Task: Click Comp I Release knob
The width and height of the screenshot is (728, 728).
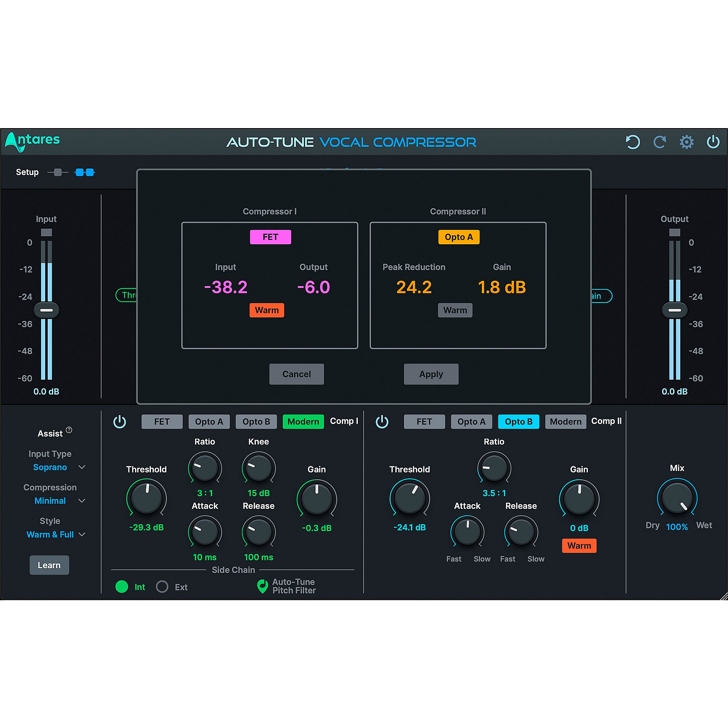Action: 259,531
